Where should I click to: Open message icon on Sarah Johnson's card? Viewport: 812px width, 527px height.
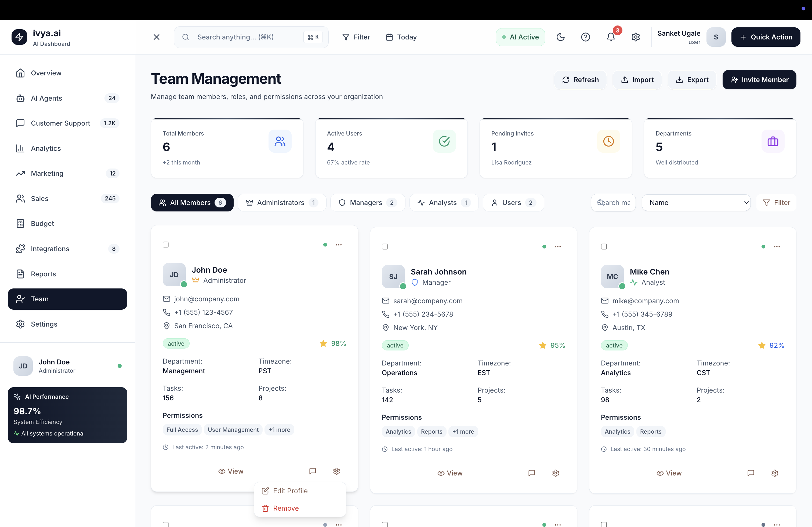(x=532, y=473)
